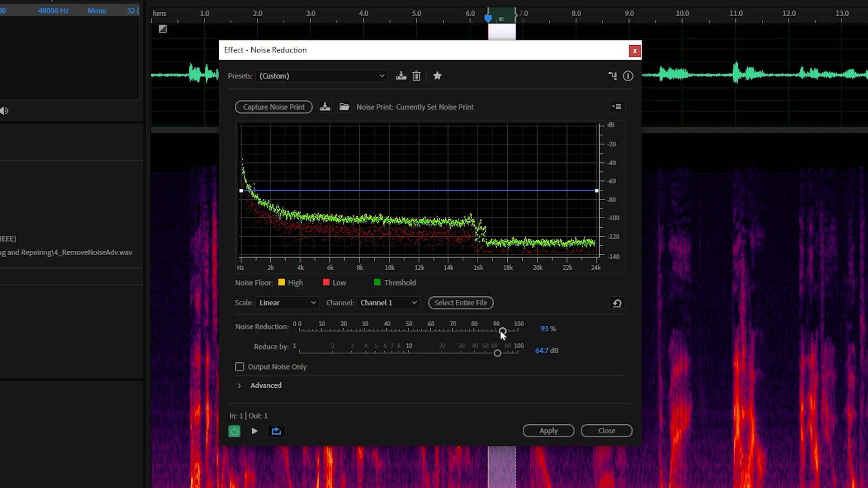868x488 pixels.
Task: Toggle the effect power state button
Action: [x=234, y=431]
